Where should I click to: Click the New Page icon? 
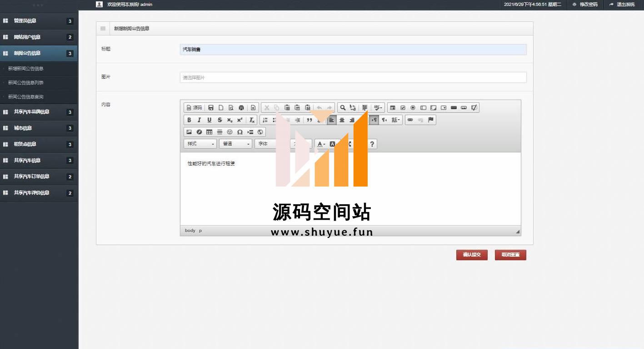coord(221,108)
